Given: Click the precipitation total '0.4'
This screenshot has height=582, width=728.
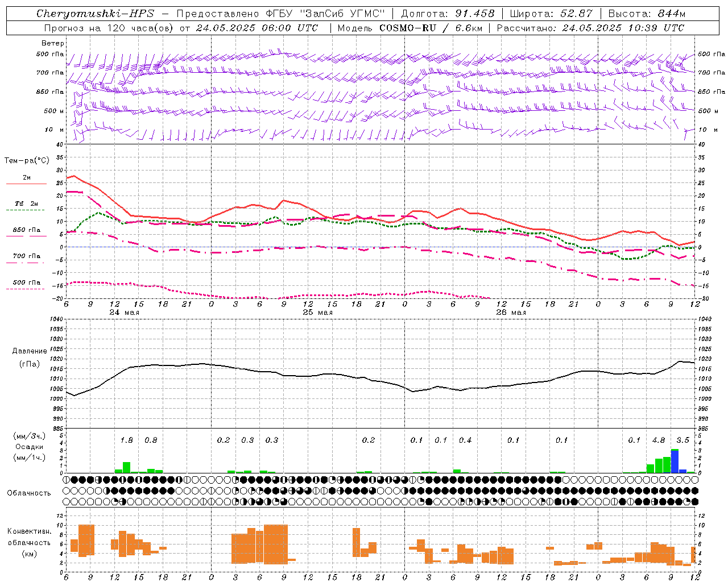Looking at the screenshot, I should 465,440.
